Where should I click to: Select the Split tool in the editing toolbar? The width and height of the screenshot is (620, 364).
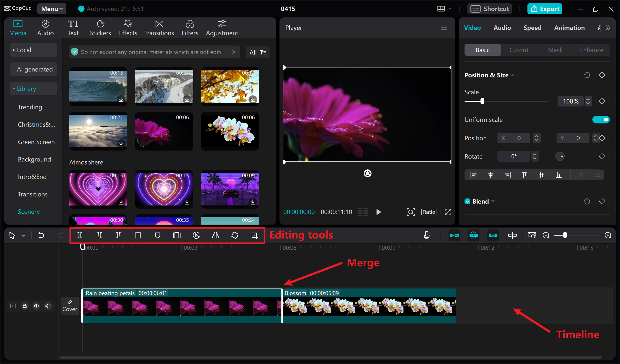[80, 235]
